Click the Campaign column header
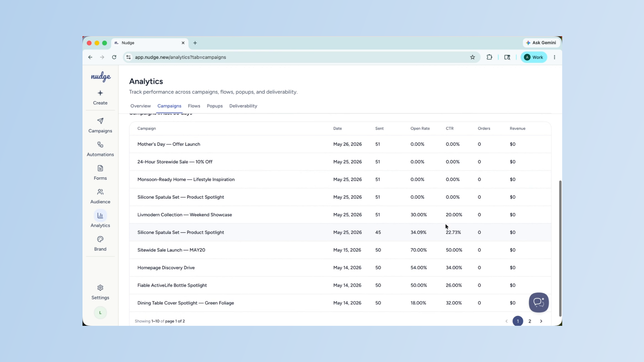The width and height of the screenshot is (644, 362). click(147, 128)
